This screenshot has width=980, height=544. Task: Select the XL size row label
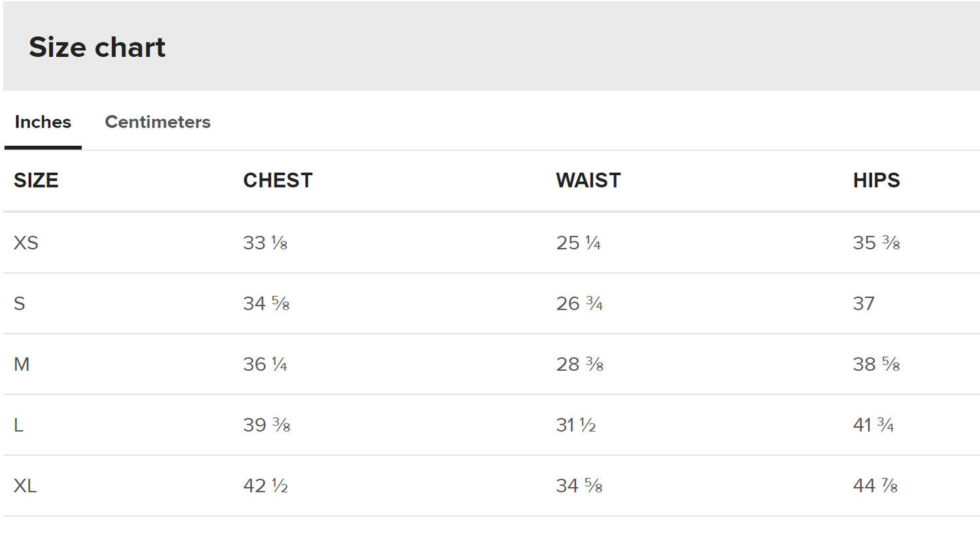[25, 486]
